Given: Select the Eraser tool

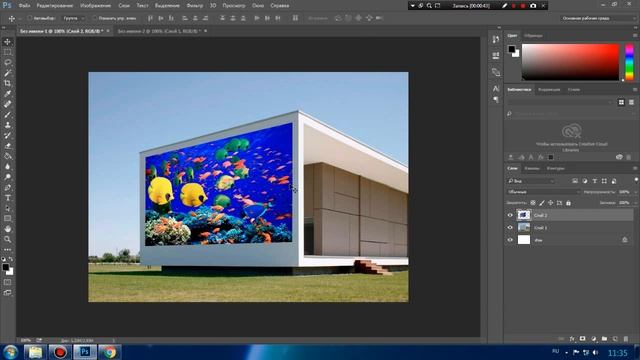Looking at the screenshot, I should [x=7, y=146].
